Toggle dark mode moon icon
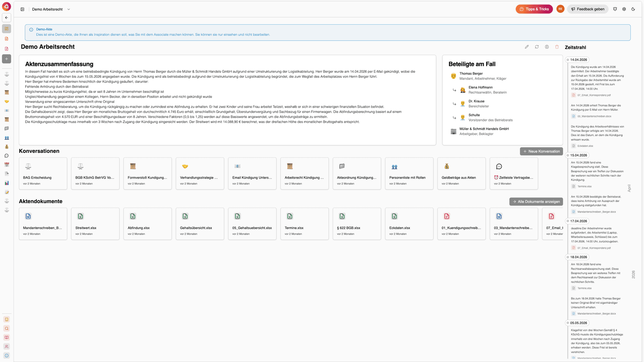This screenshot has height=362, width=644. 633,9
